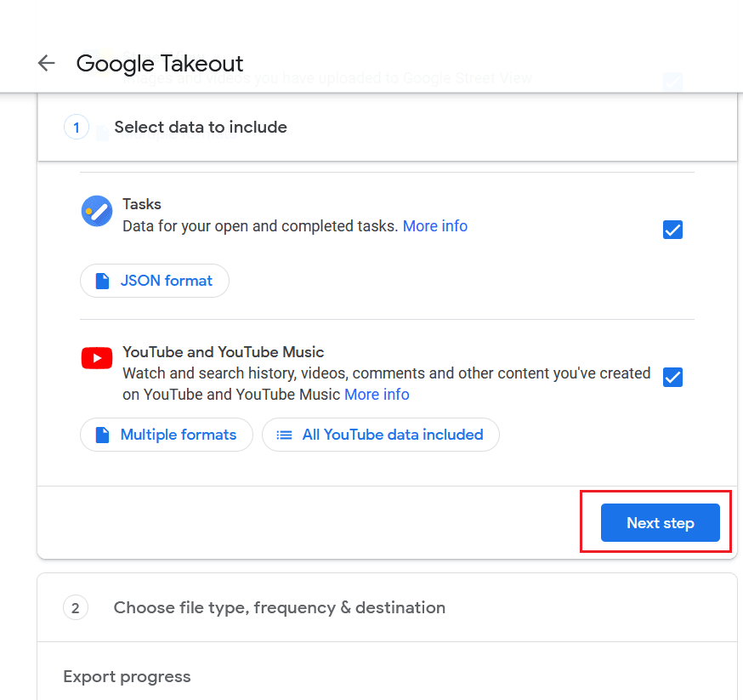Click the 'YouTube and YouTube Music' product title
The image size is (743, 700).
pyautogui.click(x=223, y=352)
